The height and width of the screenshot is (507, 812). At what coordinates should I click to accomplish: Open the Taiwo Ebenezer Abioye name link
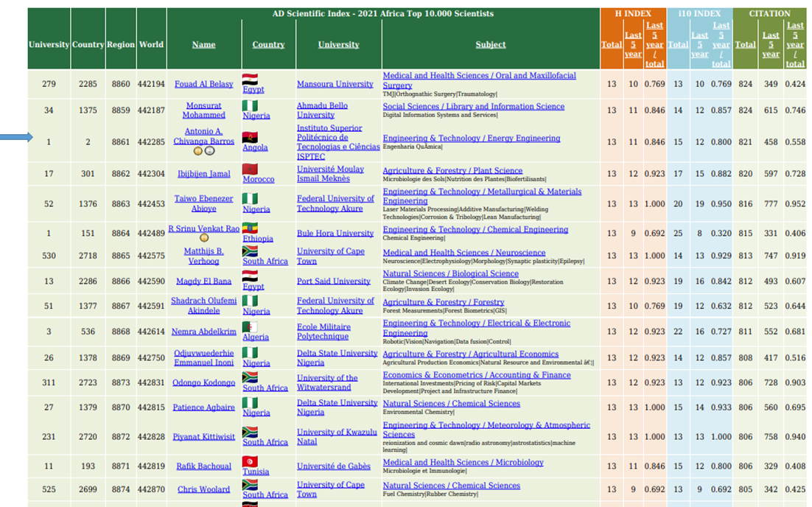pos(204,203)
